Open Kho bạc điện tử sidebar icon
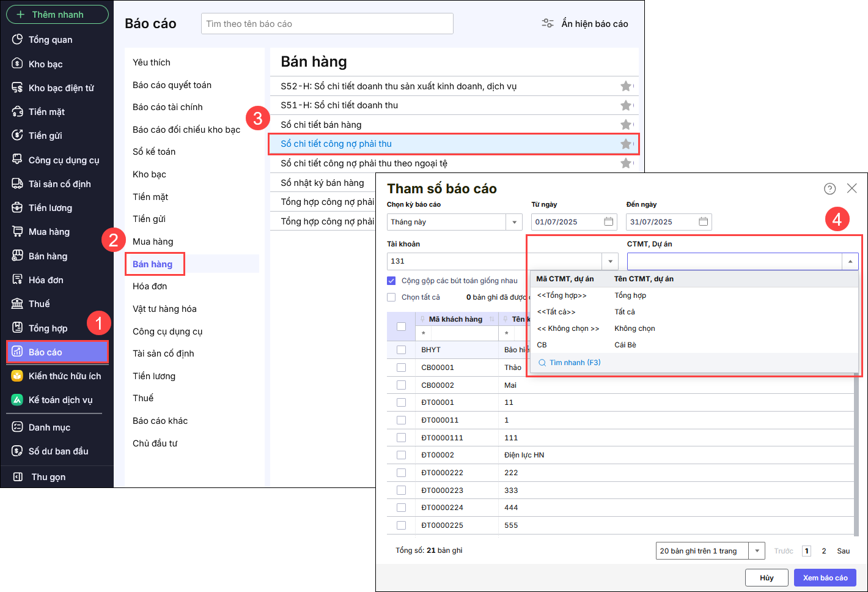 (x=18, y=87)
